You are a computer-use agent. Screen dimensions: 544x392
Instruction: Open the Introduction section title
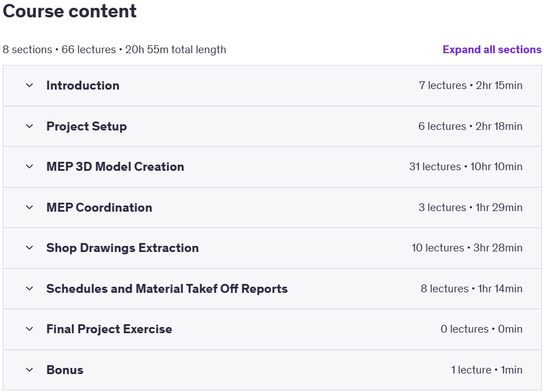click(x=83, y=85)
